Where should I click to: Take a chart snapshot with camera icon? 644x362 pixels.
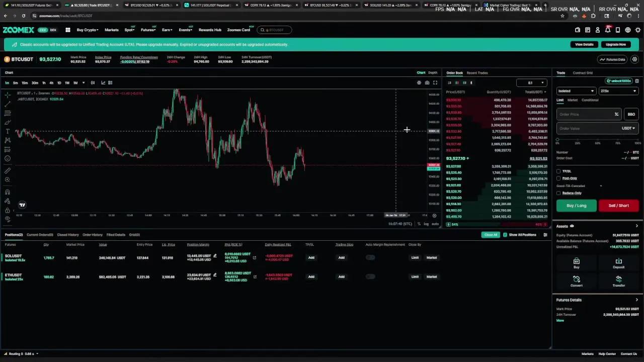(x=427, y=83)
